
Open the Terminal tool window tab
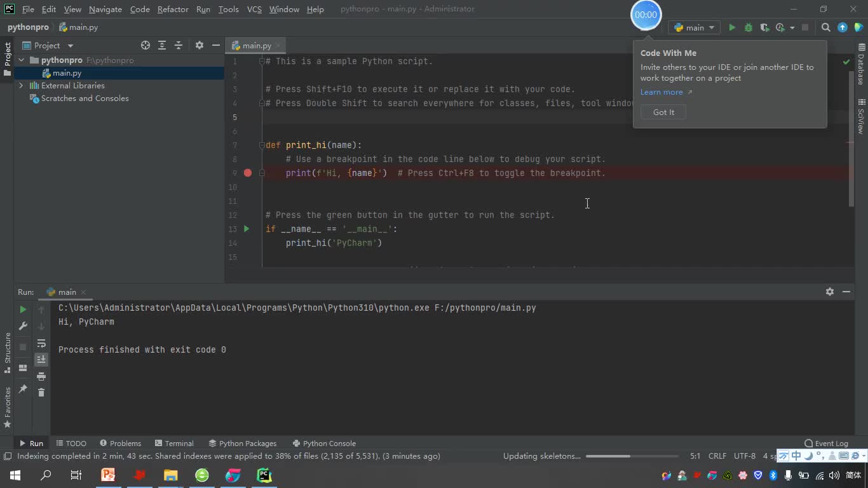[x=173, y=444]
